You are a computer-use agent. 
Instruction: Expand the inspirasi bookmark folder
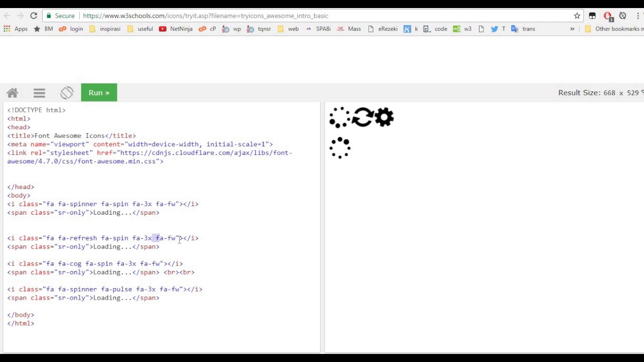click(105, 29)
